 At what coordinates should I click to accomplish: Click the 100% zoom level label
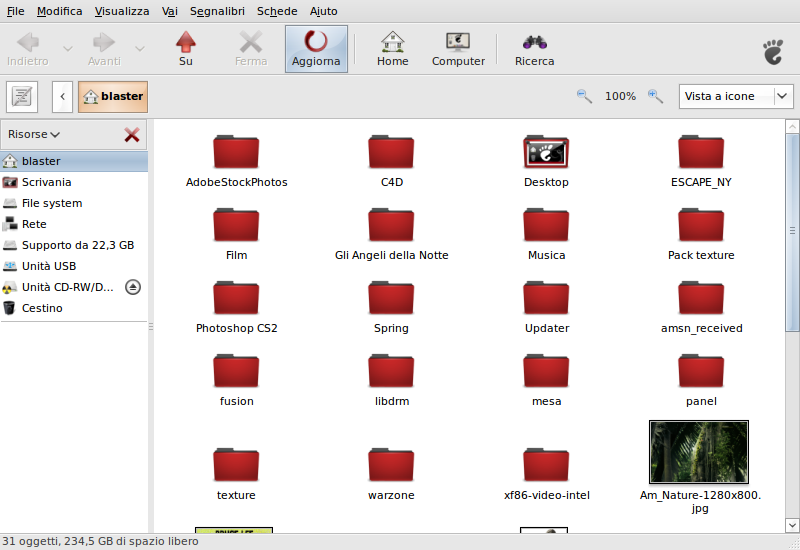pyautogui.click(x=620, y=96)
